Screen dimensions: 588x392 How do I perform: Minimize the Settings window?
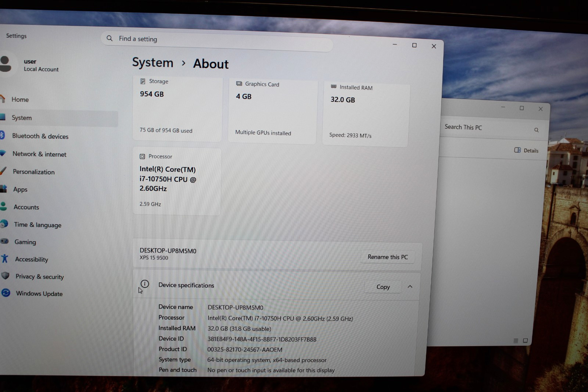[395, 44]
